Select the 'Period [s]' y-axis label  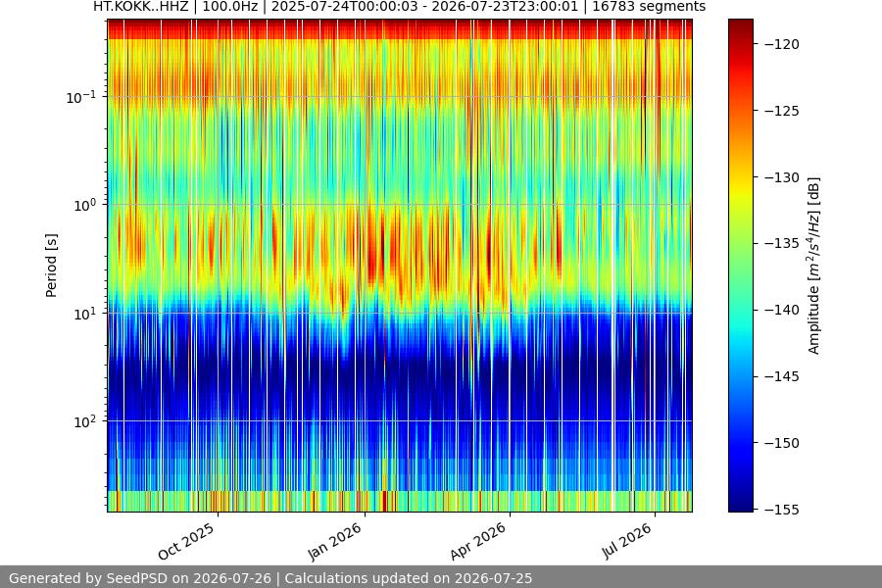(51, 266)
